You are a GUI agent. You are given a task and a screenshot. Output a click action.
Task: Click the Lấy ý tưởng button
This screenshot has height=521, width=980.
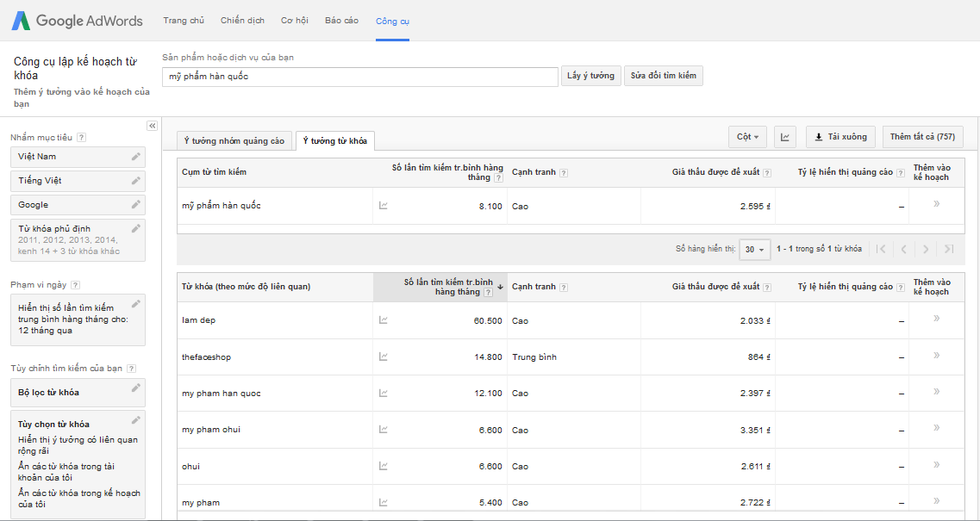(590, 76)
